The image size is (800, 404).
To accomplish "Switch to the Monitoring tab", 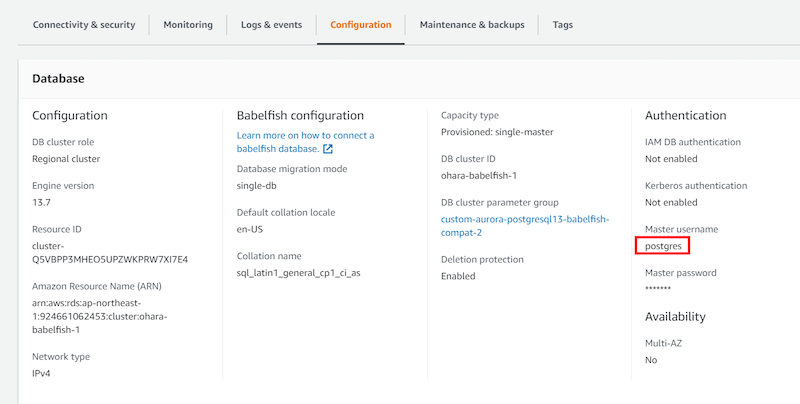I will click(x=188, y=25).
